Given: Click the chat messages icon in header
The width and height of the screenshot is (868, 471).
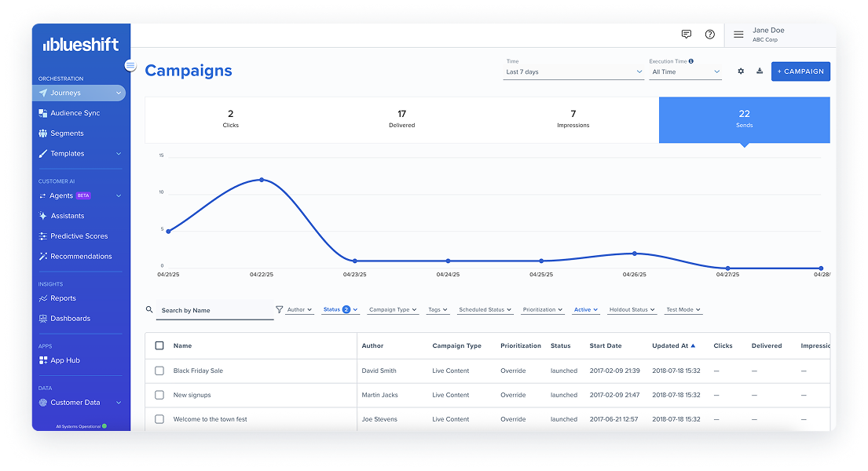Looking at the screenshot, I should coord(686,35).
